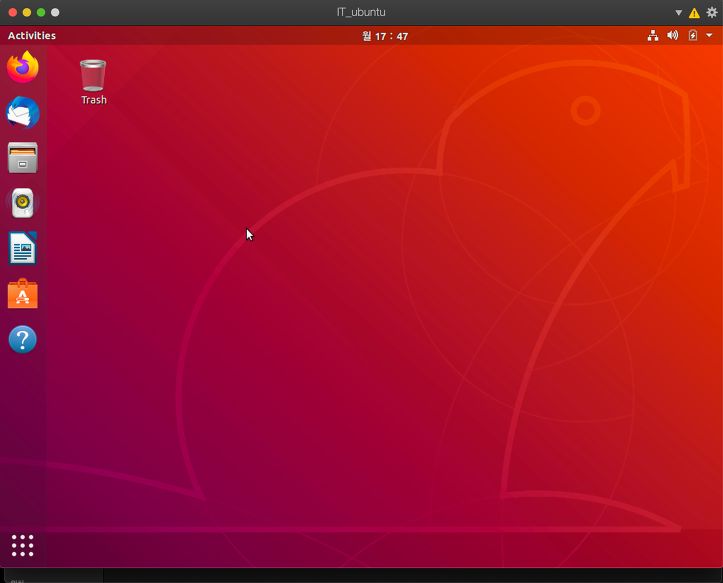Click the green fullscreen window button
Screen dimensions: 723x583
point(41,12)
